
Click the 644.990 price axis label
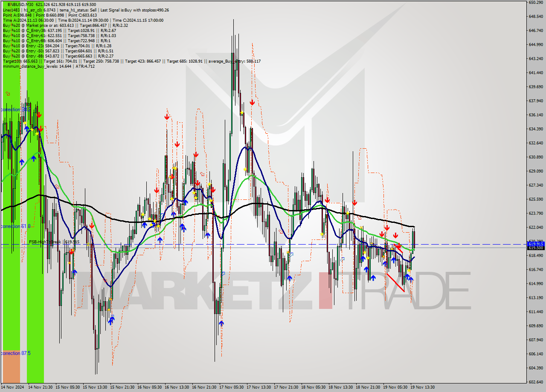[x=536, y=45]
